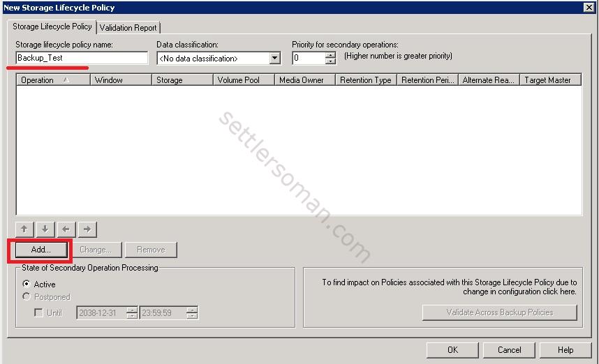The width and height of the screenshot is (599, 364).
Task: Click the Window column header
Action: click(121, 80)
